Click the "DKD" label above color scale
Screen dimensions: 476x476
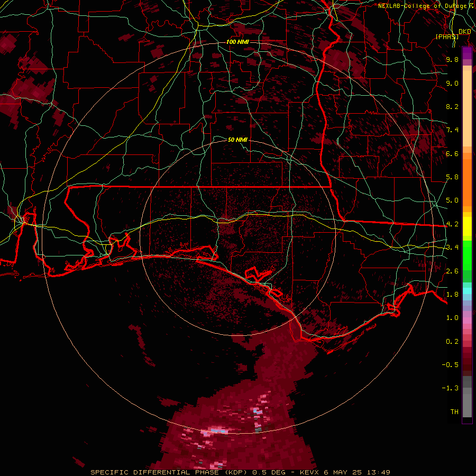point(464,32)
